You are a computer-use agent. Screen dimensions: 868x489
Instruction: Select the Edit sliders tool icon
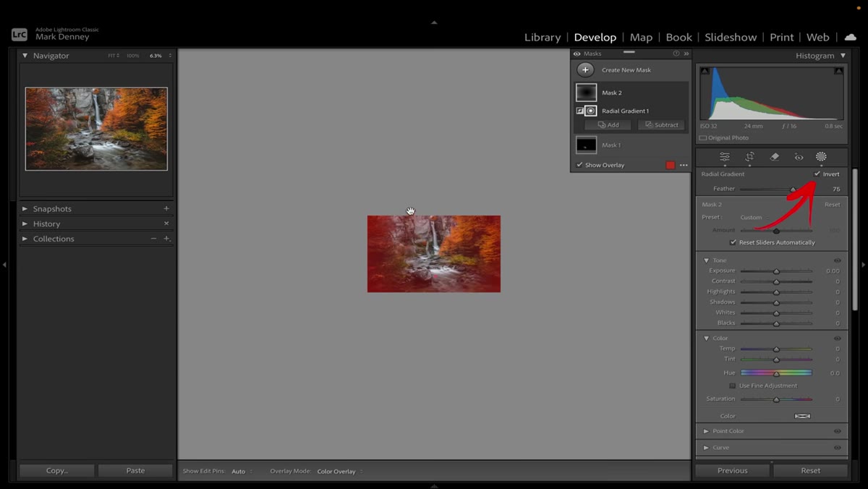(724, 157)
